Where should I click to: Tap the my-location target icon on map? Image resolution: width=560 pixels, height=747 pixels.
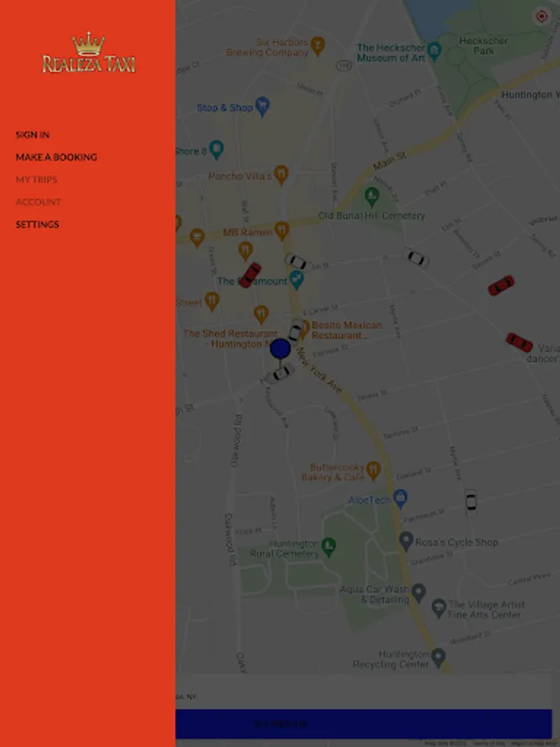coord(542,17)
